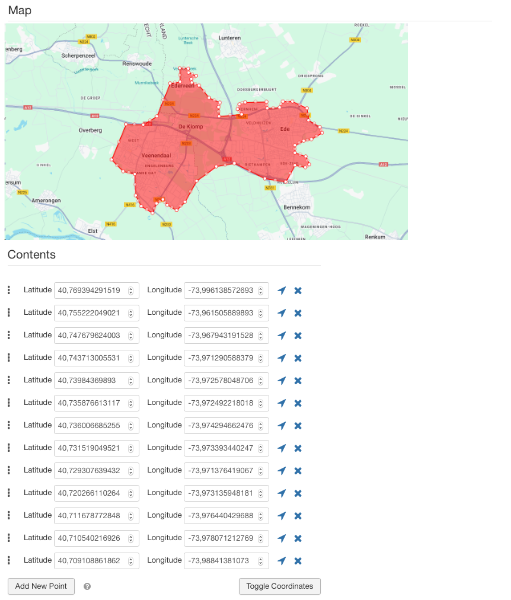Delete the point with longitude -73,974294662476
Viewport: 511px width, 600px height.
point(298,426)
